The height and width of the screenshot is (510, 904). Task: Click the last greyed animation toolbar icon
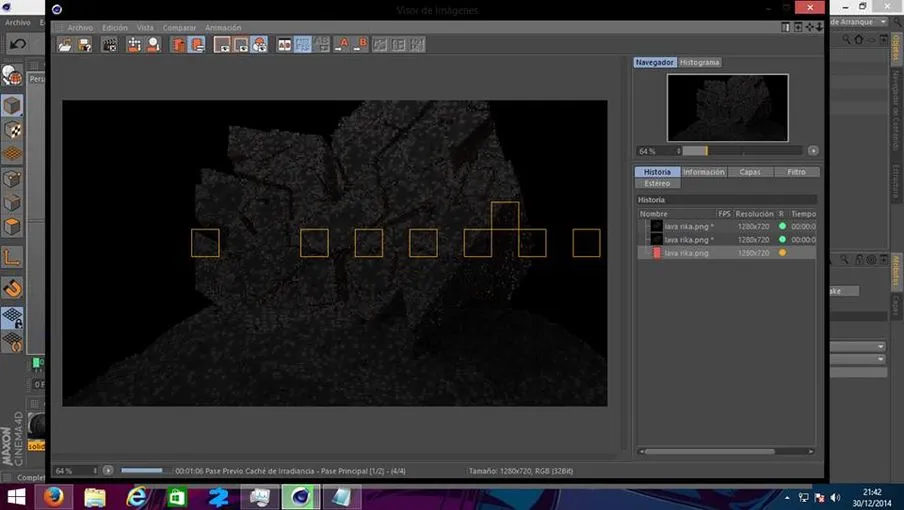(x=417, y=45)
